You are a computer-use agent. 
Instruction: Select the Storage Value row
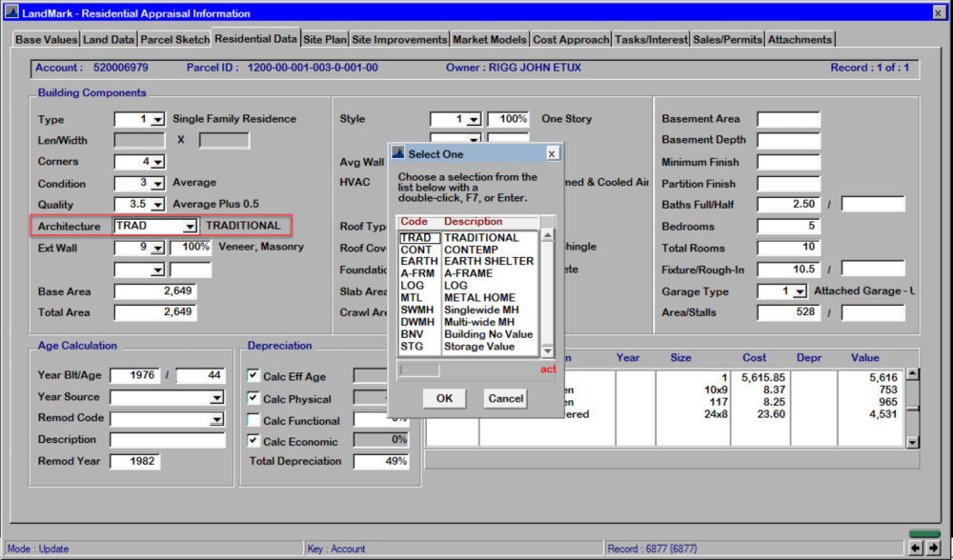point(468,347)
